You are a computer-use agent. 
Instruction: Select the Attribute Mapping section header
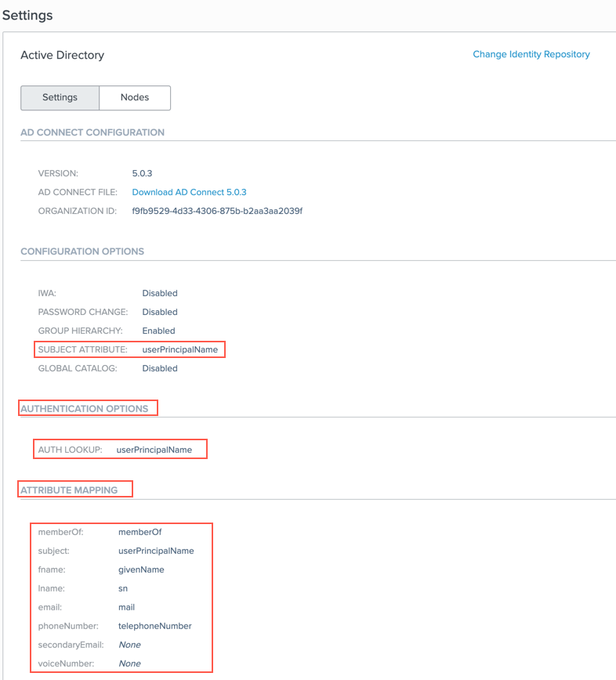point(69,490)
